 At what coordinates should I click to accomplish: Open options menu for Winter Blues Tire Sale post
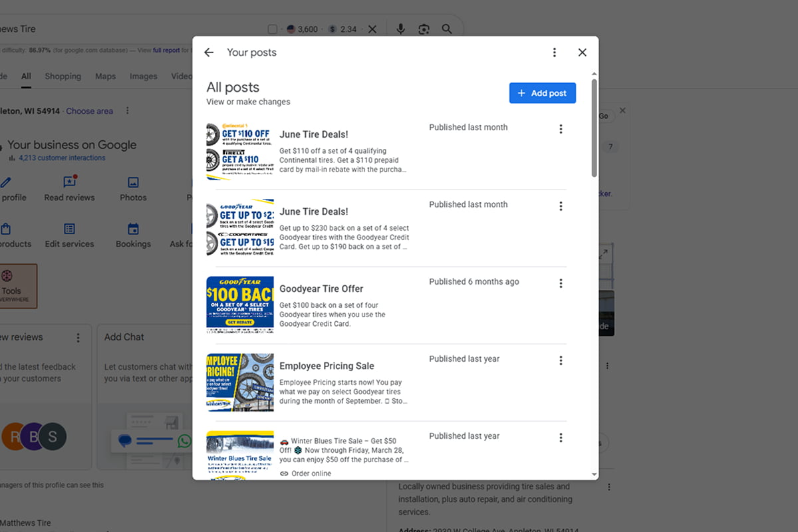561,438
